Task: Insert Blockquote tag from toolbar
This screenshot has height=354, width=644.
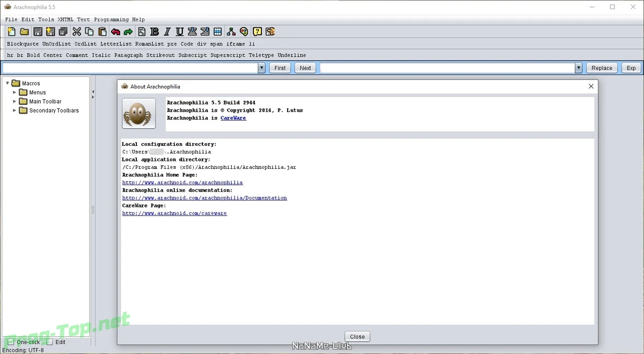Action: pyautogui.click(x=23, y=44)
